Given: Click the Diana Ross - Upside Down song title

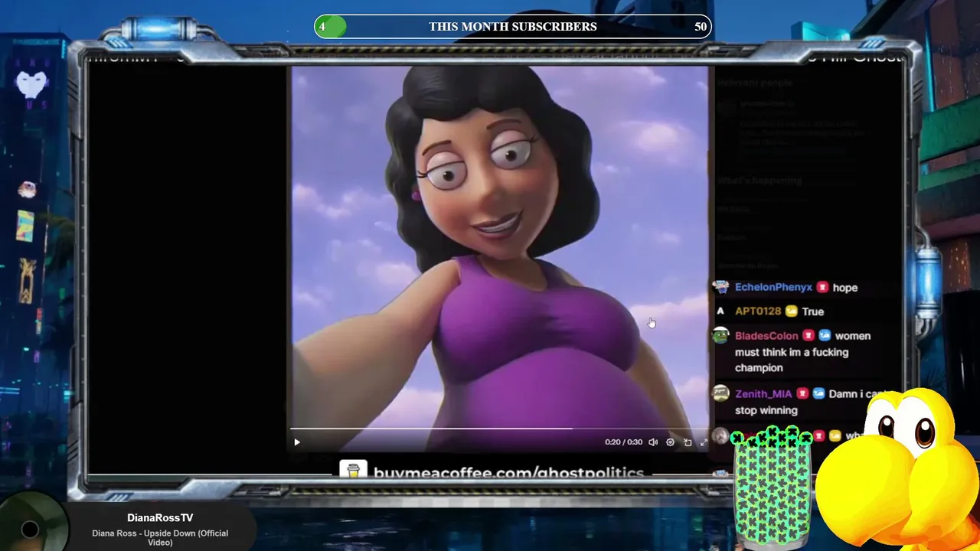Looking at the screenshot, I should point(160,537).
